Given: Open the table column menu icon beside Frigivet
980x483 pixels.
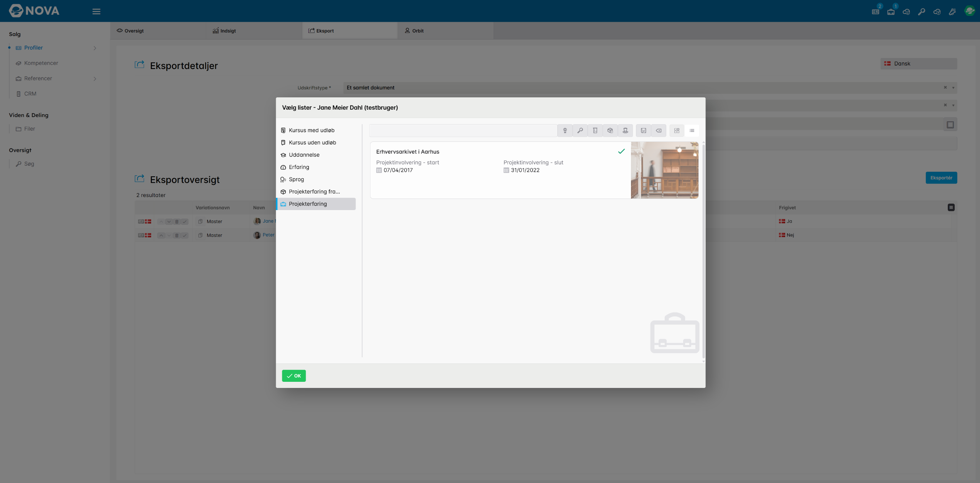Looking at the screenshot, I should pos(951,208).
